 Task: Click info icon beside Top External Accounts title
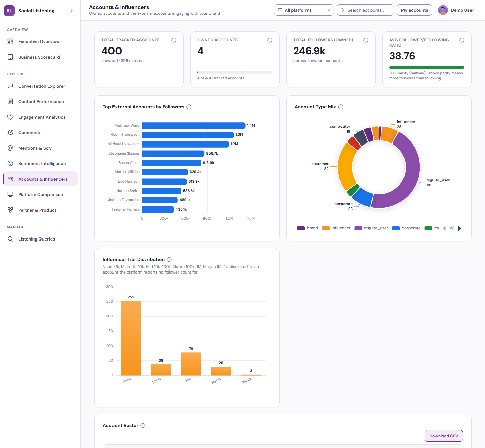[189, 107]
